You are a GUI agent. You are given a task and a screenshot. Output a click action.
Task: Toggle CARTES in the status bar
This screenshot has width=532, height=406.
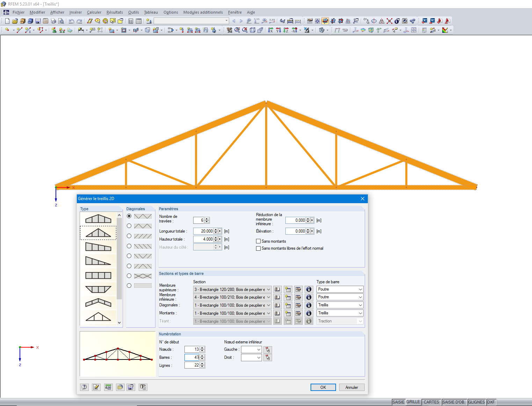431,402
